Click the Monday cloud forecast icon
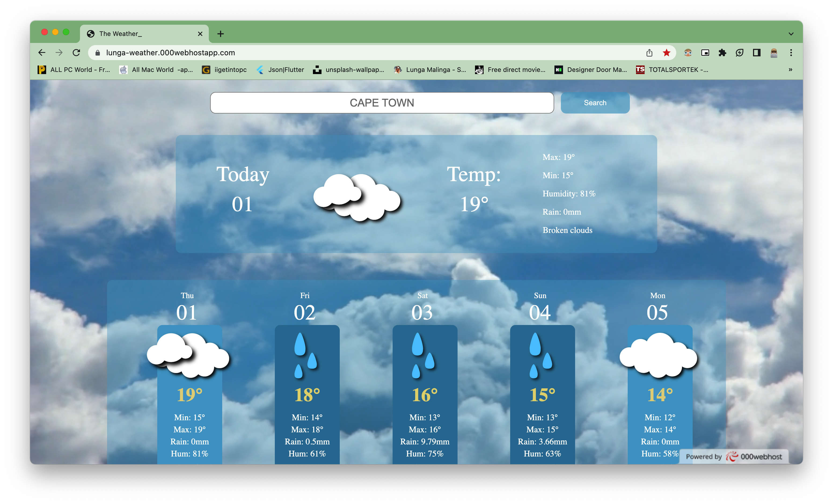Screen dimensions: 833x504 click(x=658, y=355)
